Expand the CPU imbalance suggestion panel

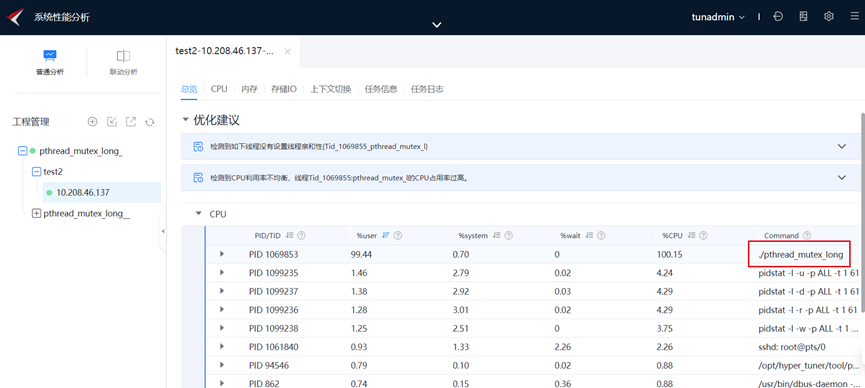pyautogui.click(x=842, y=177)
